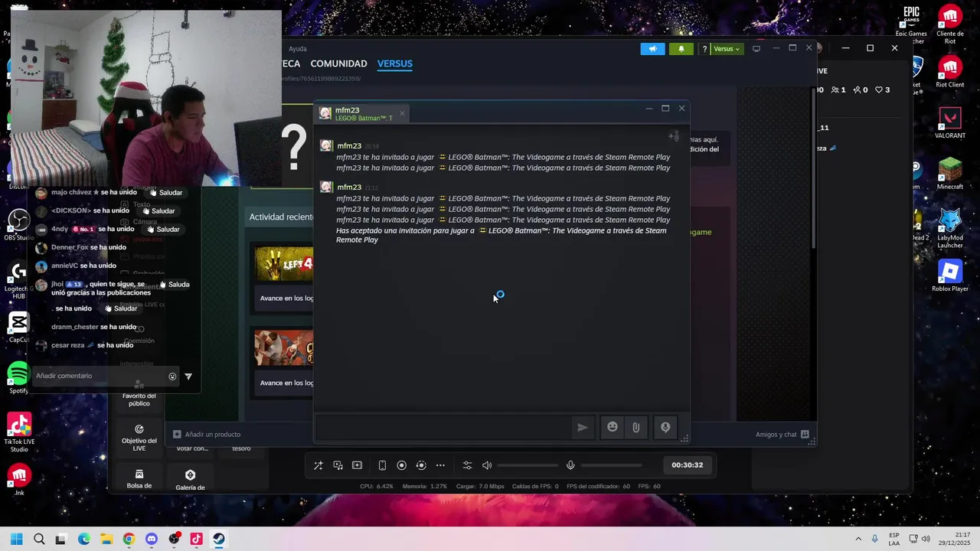Open VALORANT desktop shortcut
Viewport: 980px width, 551px height.
click(950, 122)
